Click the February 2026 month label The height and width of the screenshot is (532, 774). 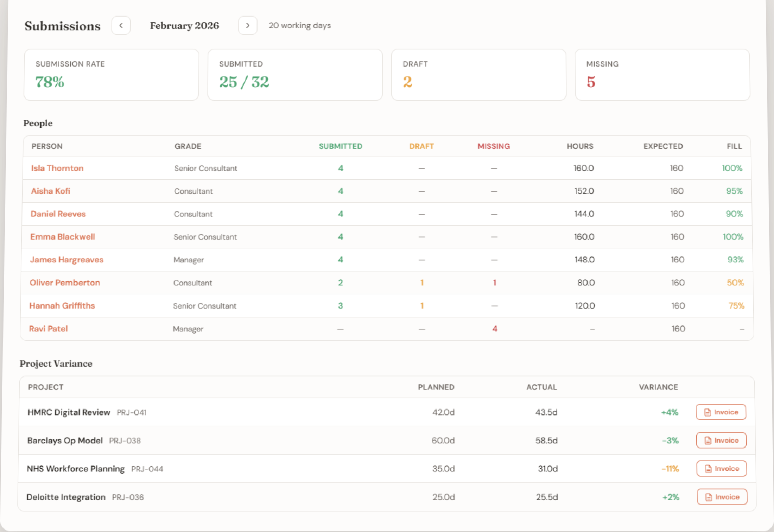pyautogui.click(x=184, y=25)
